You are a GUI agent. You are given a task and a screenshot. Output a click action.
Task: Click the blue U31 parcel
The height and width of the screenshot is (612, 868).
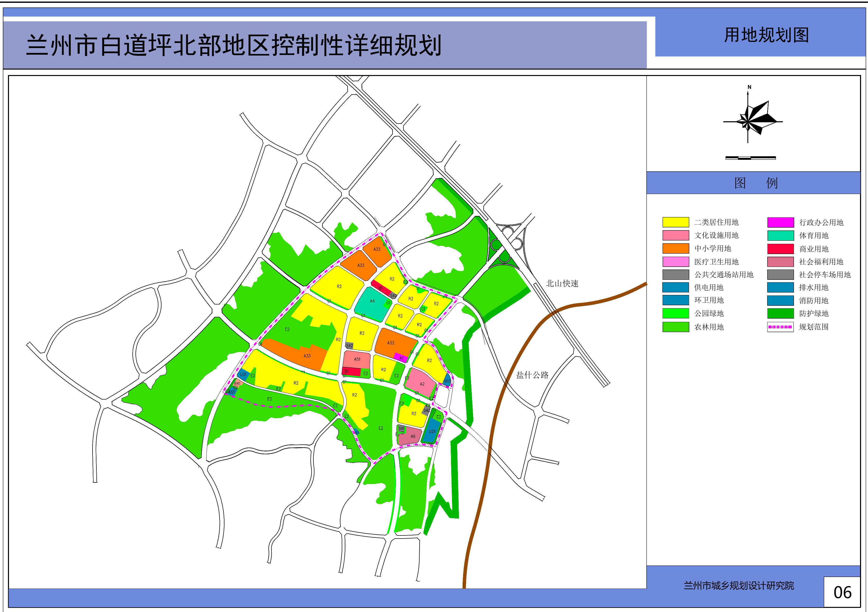(243, 375)
